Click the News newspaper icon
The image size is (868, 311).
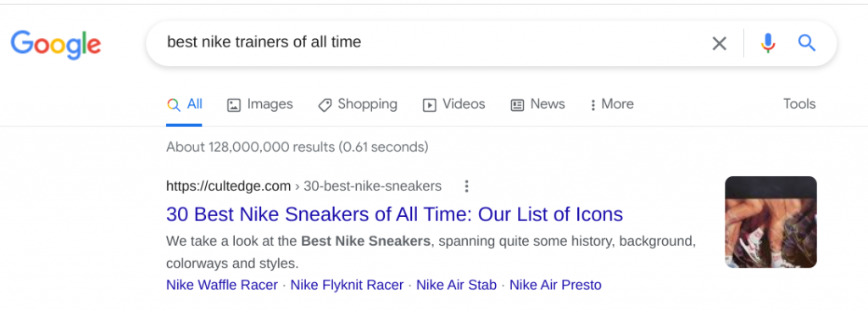point(517,105)
